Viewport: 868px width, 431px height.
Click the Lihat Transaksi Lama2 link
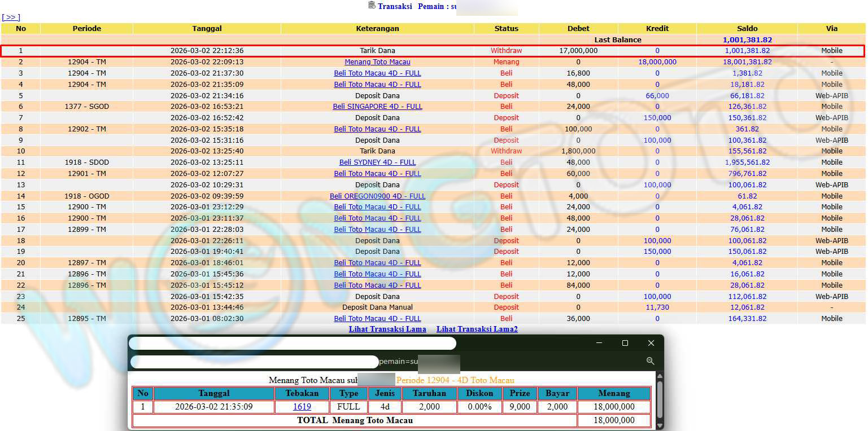477,329
